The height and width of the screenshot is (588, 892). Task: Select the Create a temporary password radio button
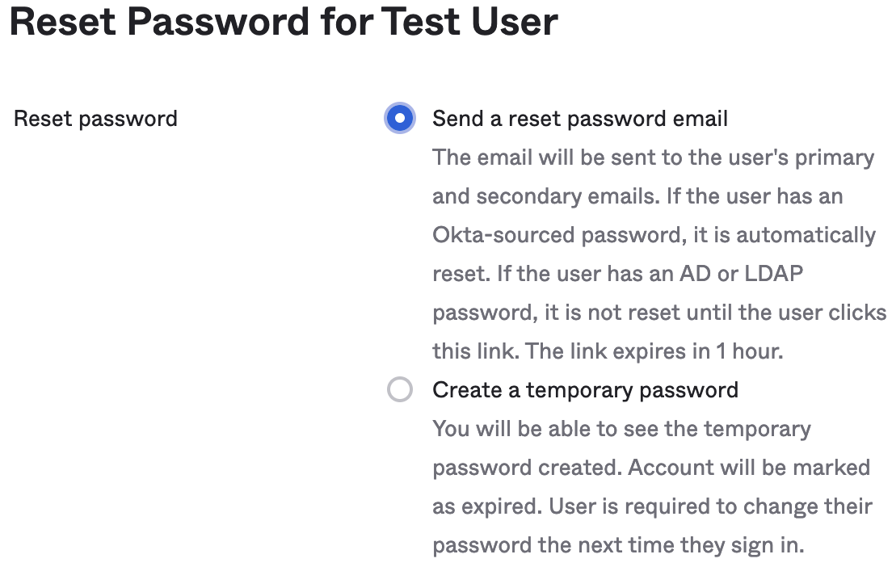pos(399,390)
